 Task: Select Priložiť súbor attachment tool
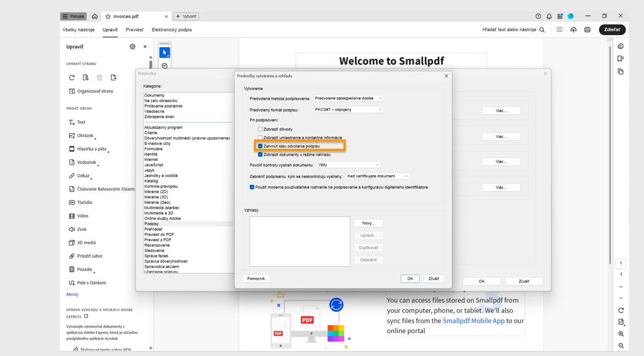[x=86, y=256]
